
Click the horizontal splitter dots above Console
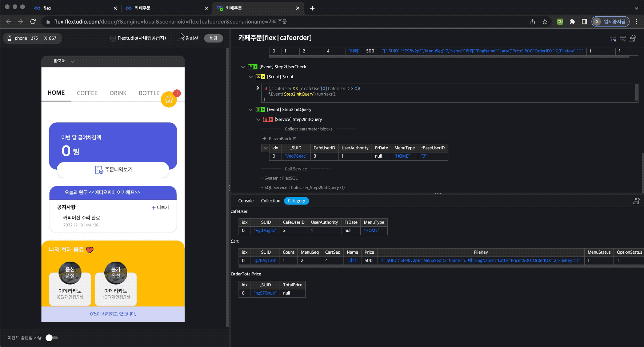(x=438, y=194)
